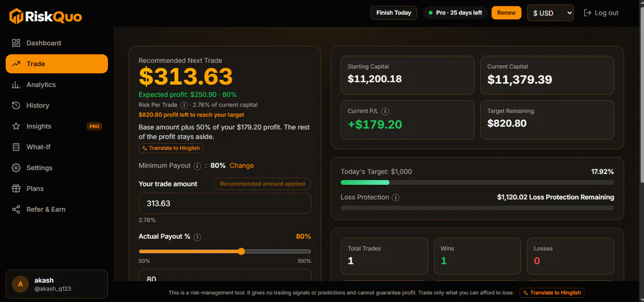Open the $ USD currency dropdown
Image resolution: width=644 pixels, height=302 pixels.
pos(550,13)
